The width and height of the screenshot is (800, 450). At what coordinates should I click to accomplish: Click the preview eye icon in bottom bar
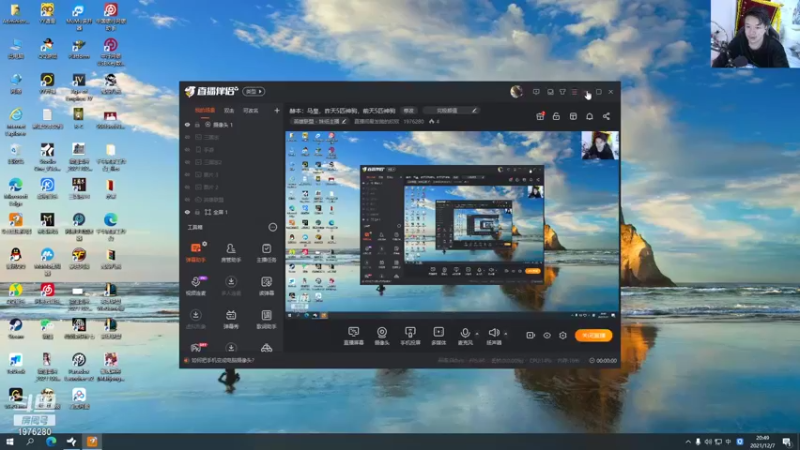click(x=546, y=335)
